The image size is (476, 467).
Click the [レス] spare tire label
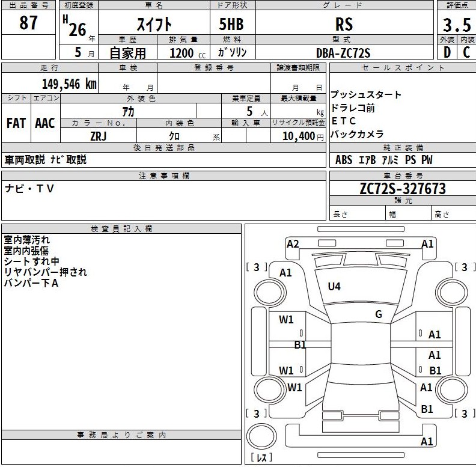261,457
